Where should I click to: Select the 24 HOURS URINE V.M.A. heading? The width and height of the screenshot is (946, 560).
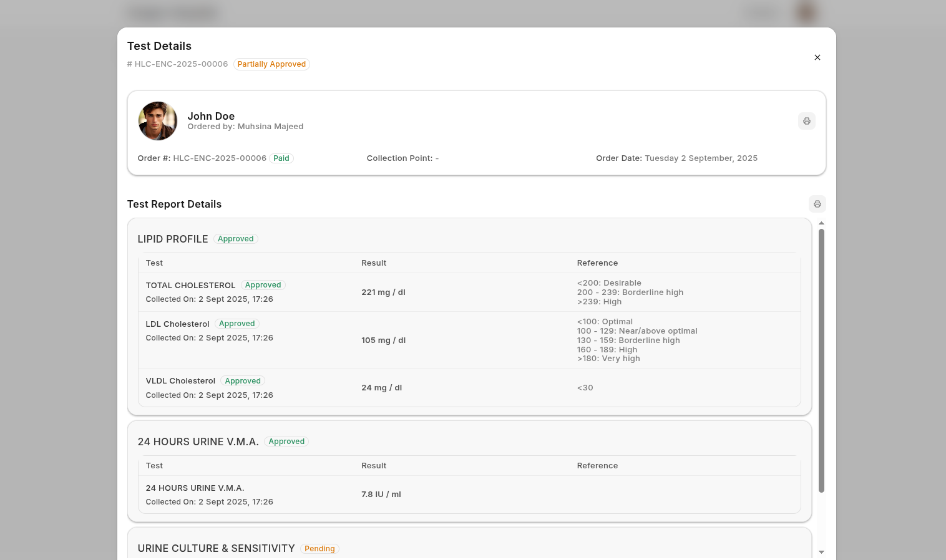coord(198,442)
